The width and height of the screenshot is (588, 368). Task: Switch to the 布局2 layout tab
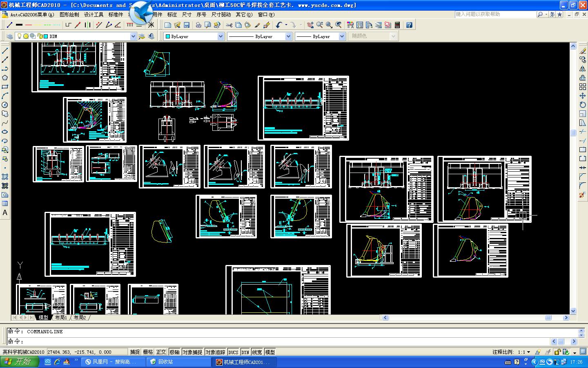(x=80, y=317)
